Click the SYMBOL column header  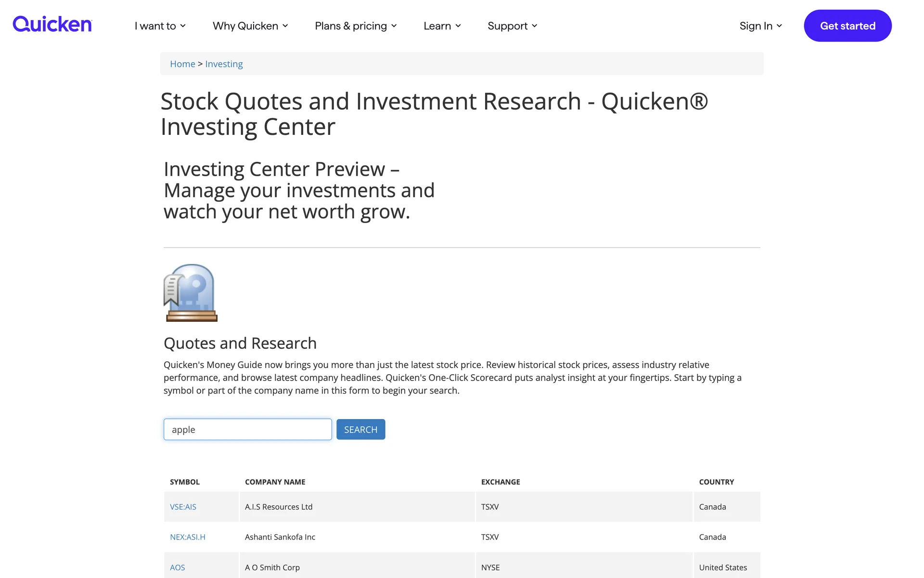tap(184, 482)
